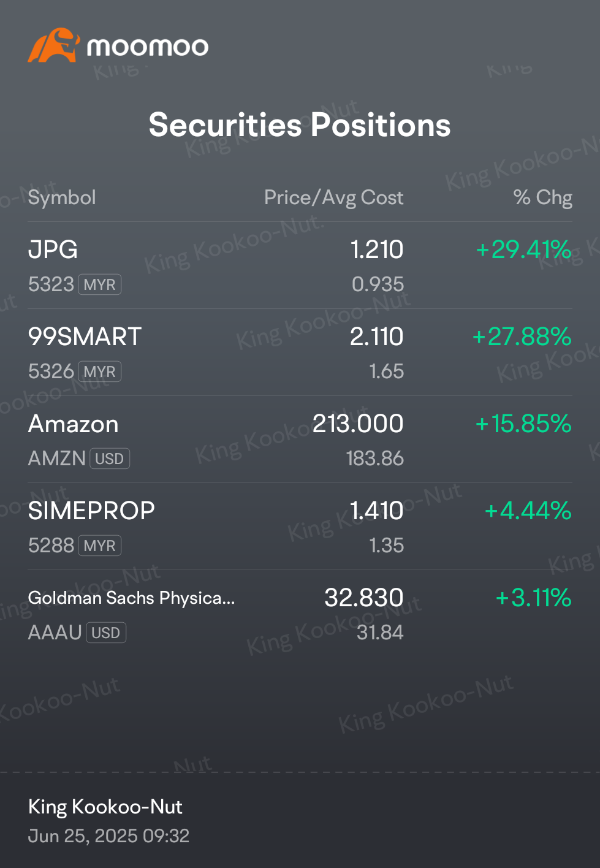
Task: Open Goldman Sachs Physica... position
Action: coord(300,614)
